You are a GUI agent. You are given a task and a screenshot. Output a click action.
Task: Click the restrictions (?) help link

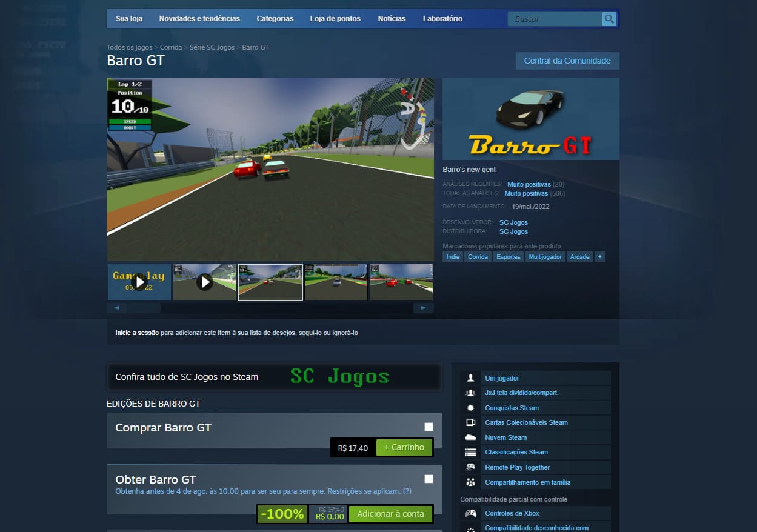pyautogui.click(x=407, y=491)
